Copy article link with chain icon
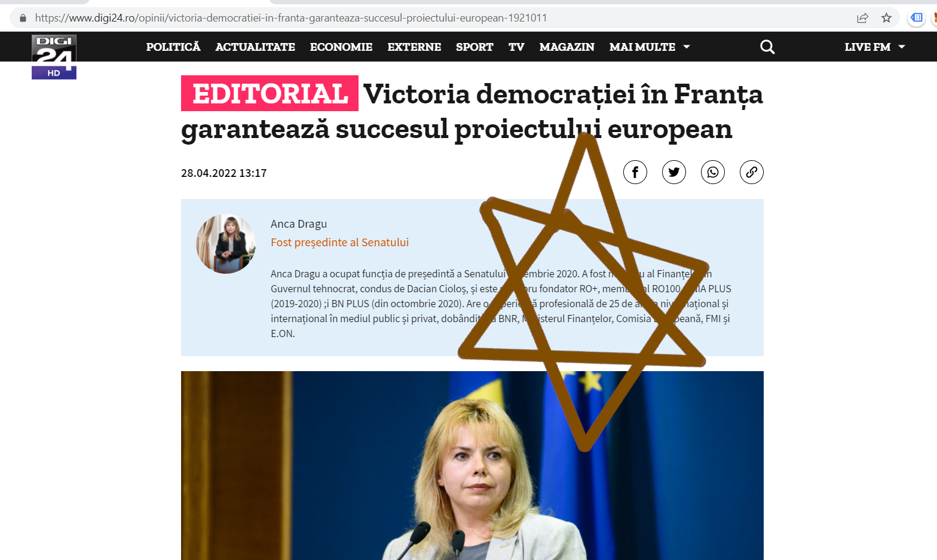The image size is (937, 560). coord(751,172)
